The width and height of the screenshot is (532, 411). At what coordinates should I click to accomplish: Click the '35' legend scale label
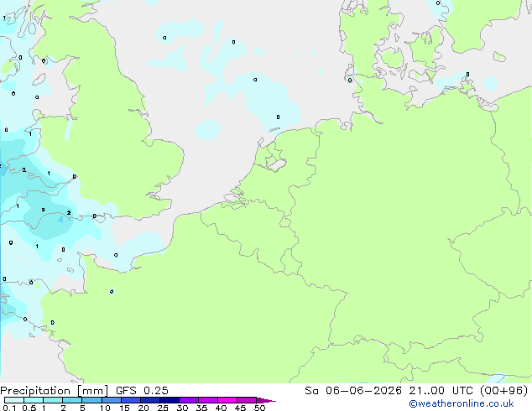pyautogui.click(x=201, y=408)
